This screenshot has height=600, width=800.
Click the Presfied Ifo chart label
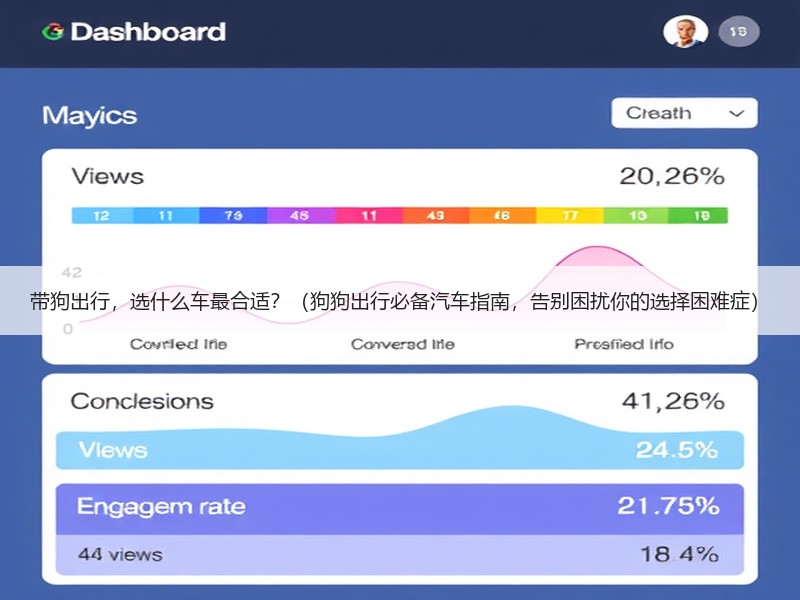tap(624, 344)
